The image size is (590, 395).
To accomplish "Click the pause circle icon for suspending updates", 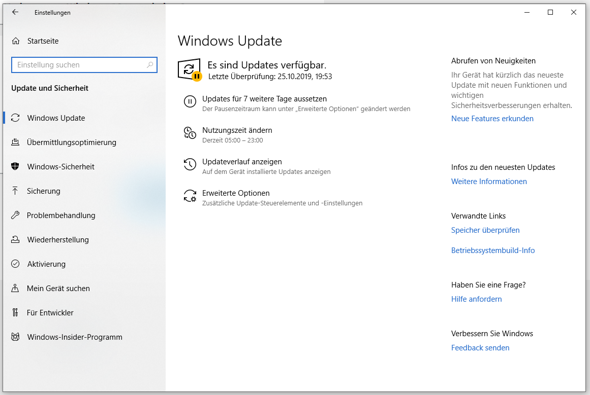I will pos(190,102).
